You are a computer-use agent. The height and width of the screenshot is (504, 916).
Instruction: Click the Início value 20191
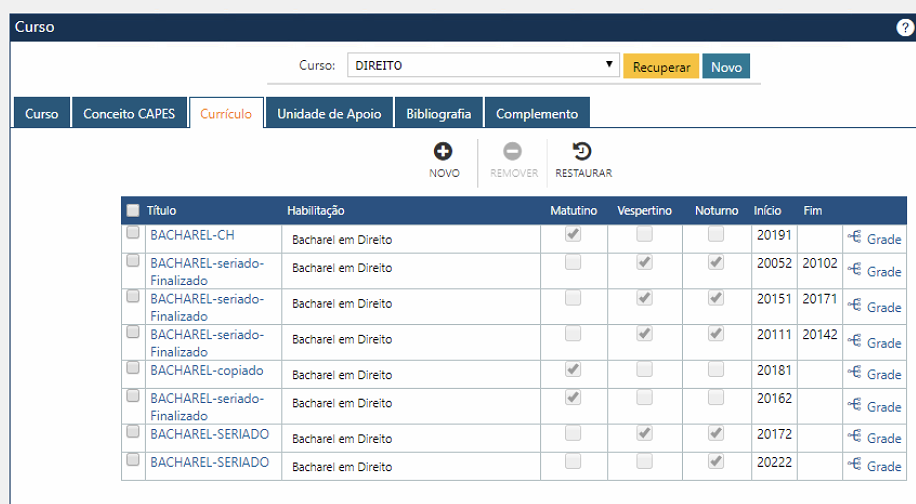(x=774, y=235)
